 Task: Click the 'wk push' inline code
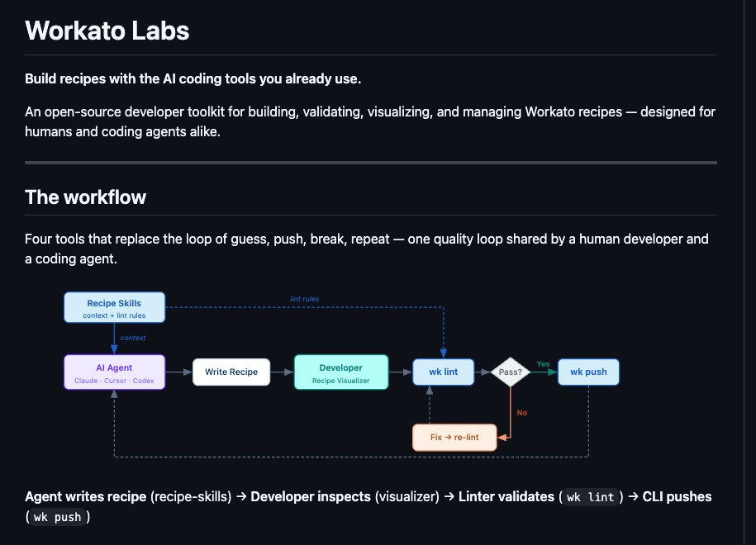tap(57, 517)
